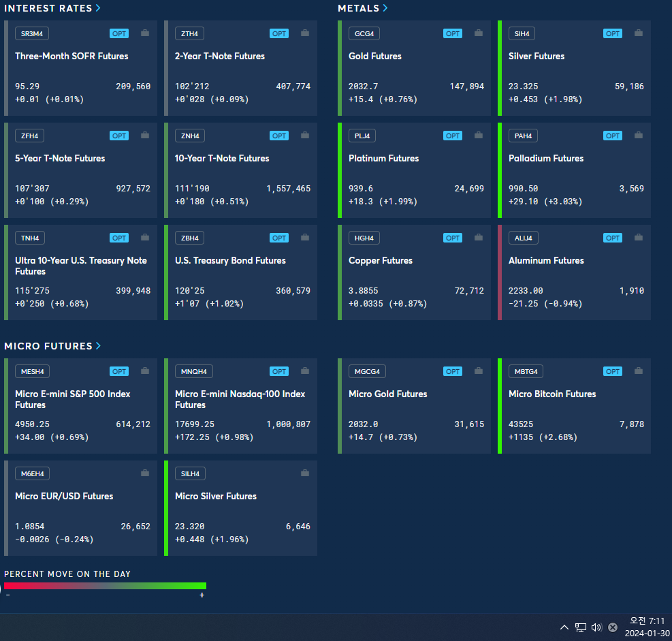Click briefcase icon on Micro EUR/USD Futures card
The width and height of the screenshot is (672, 641).
point(145,473)
